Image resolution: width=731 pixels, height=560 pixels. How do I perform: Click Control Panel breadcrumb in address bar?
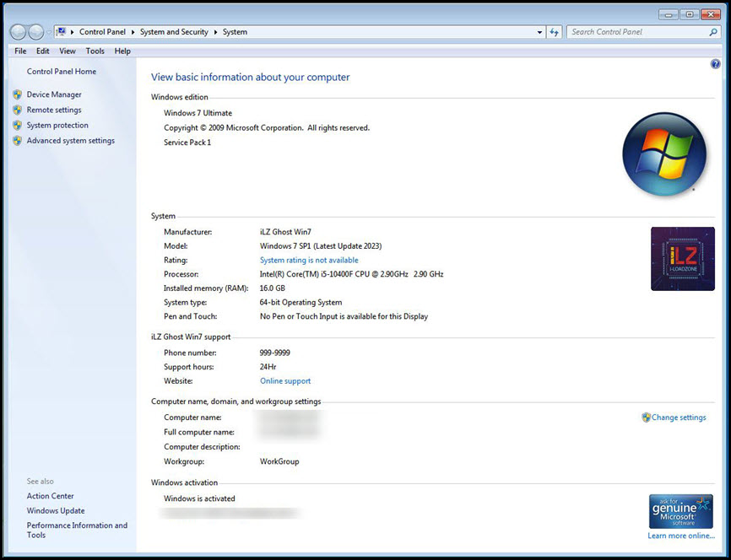tap(103, 32)
